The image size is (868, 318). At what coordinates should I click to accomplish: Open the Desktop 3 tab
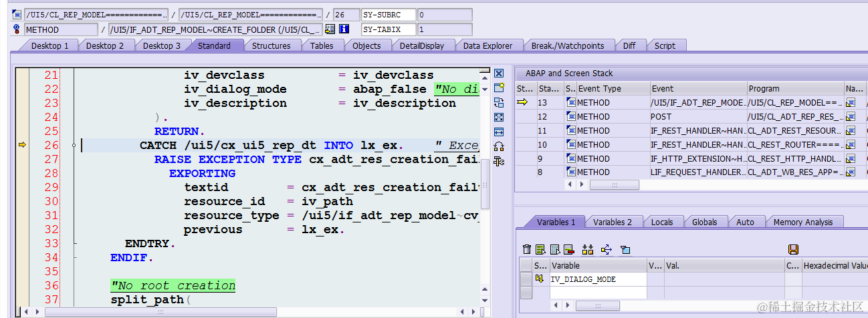tap(161, 45)
